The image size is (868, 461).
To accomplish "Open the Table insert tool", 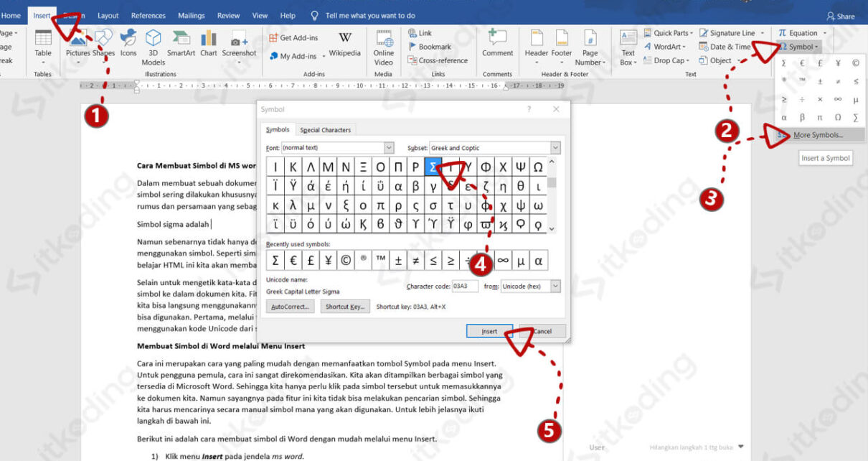I will pyautogui.click(x=43, y=45).
